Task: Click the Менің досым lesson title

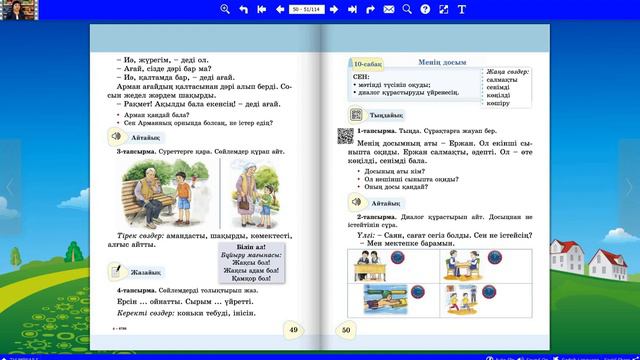Action: click(x=442, y=62)
